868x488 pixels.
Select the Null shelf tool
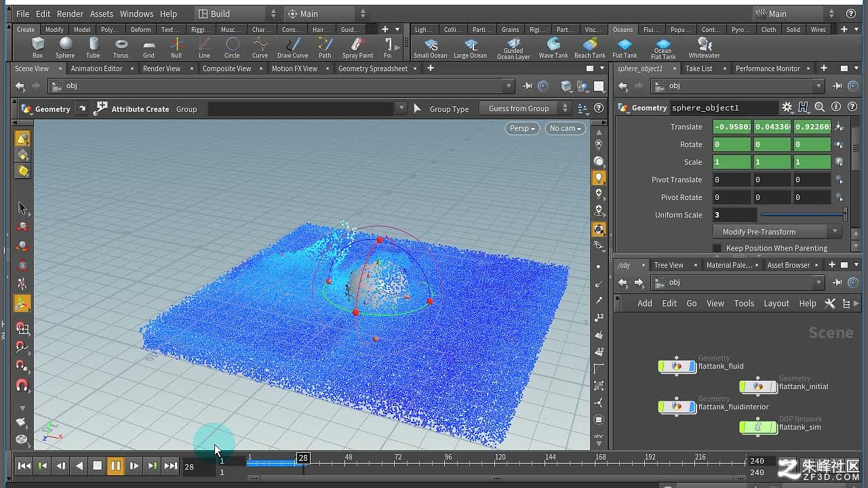point(176,47)
